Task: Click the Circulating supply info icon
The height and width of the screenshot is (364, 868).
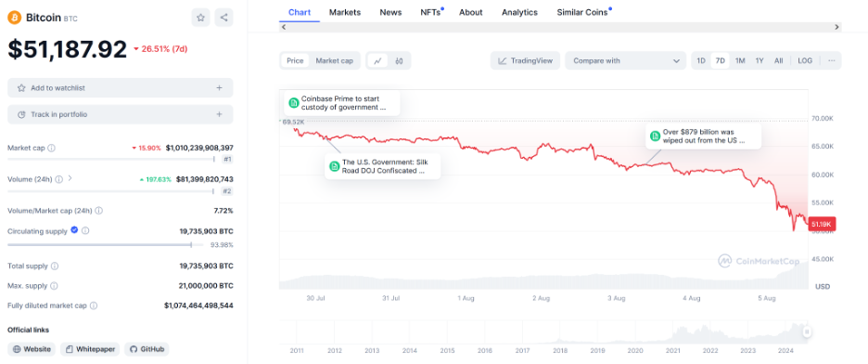Action: pos(85,231)
